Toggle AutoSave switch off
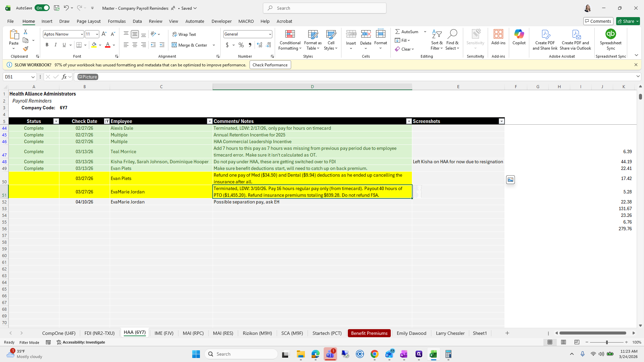644x362 pixels. coord(42,8)
